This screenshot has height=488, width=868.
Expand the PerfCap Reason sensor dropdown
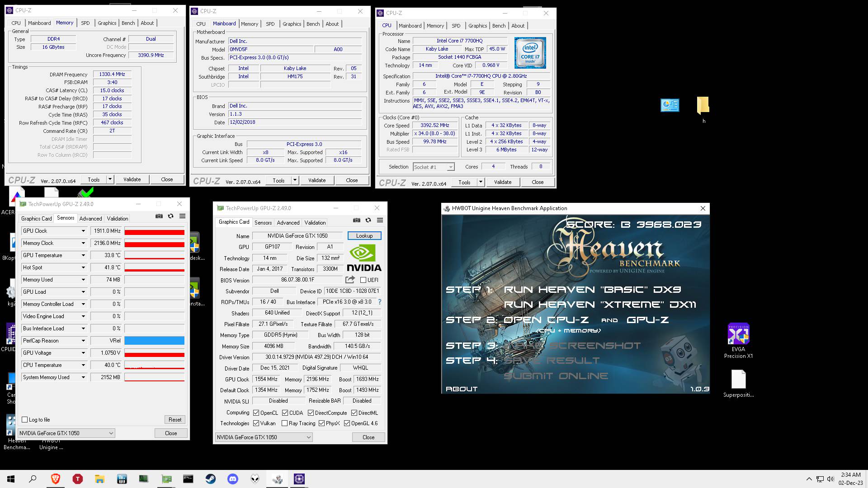click(x=83, y=341)
